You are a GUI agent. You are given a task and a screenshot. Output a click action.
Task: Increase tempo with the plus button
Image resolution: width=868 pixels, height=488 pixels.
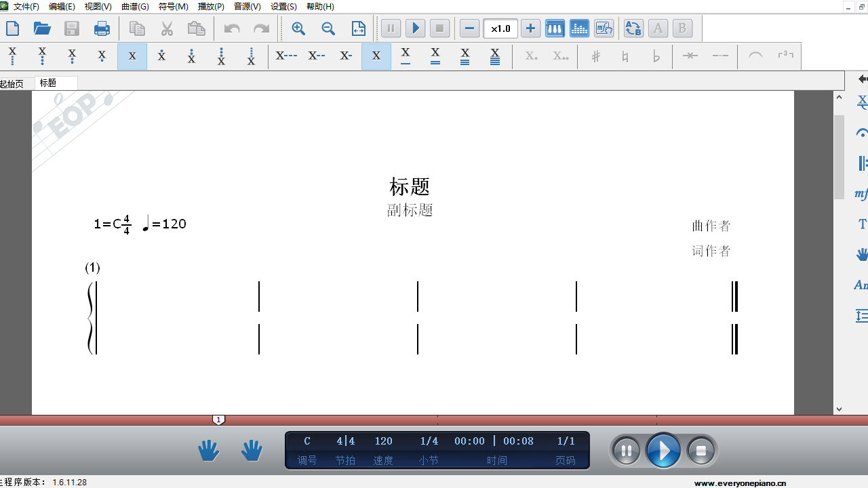pos(530,28)
